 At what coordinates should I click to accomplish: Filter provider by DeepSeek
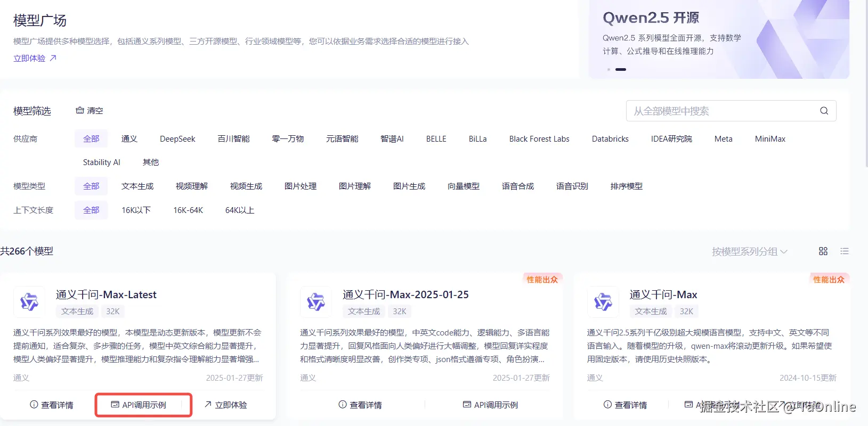click(177, 138)
